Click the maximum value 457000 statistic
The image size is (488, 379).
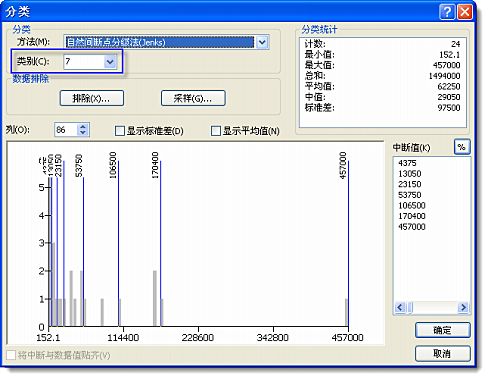(447, 65)
